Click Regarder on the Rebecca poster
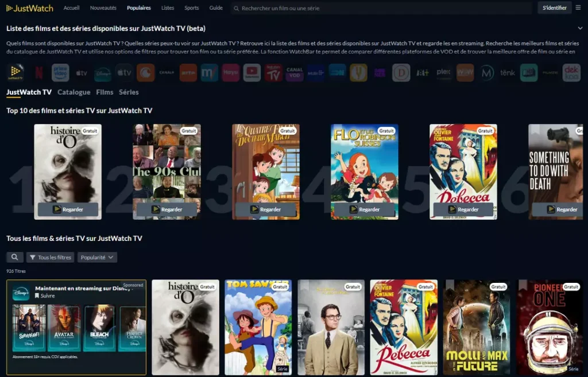588x377 pixels. 463,209
